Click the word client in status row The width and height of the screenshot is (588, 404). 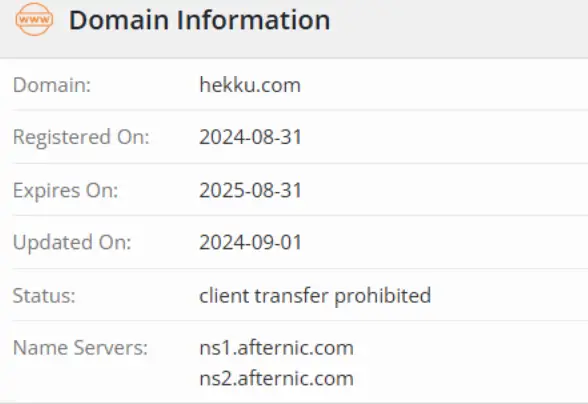224,296
